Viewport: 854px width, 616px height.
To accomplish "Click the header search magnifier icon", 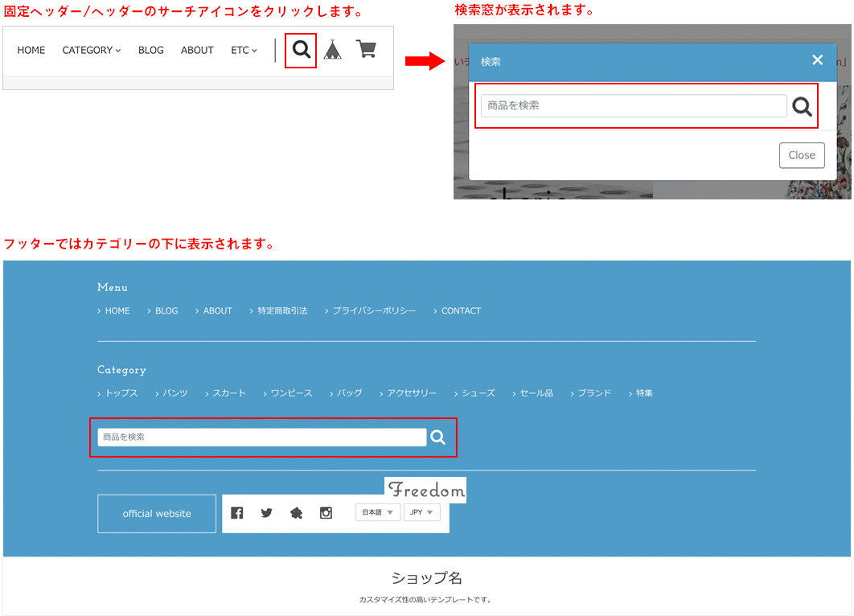I will click(301, 50).
